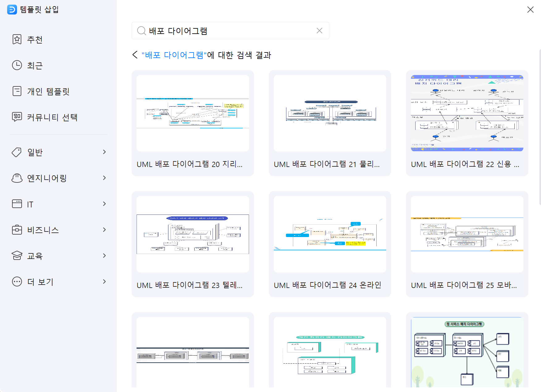The width and height of the screenshot is (541, 392).
Task: Close the 템플릿 삽입 dialog
Action: point(530,10)
